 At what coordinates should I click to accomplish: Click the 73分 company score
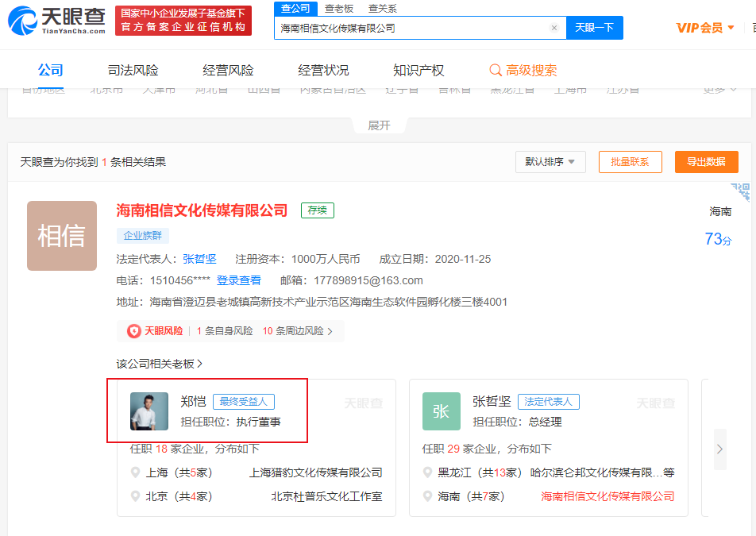point(717,238)
